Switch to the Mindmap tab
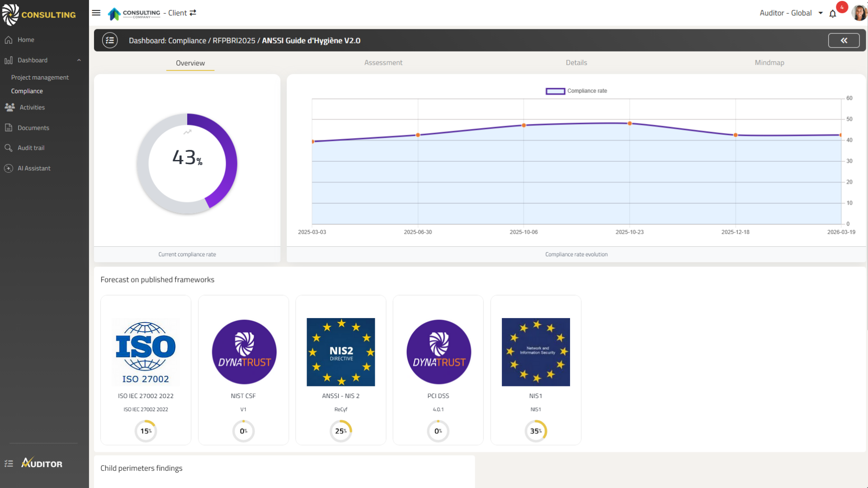Viewport: 868px width, 488px height. click(769, 63)
